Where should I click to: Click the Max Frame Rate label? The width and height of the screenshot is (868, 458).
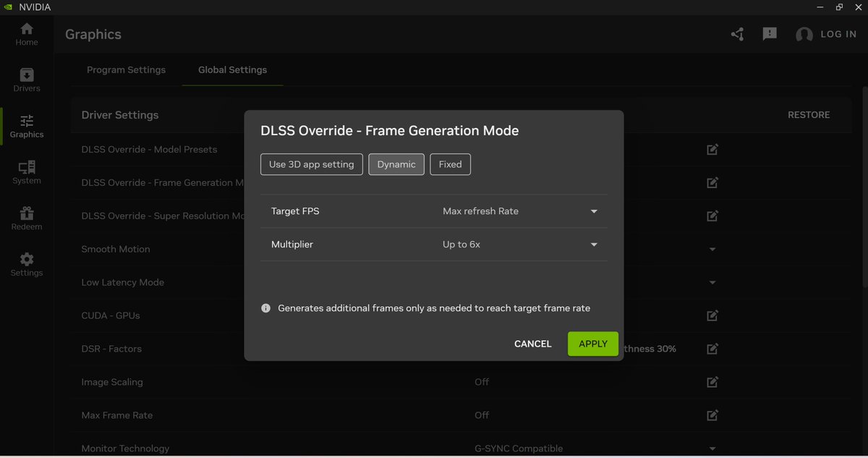point(117,415)
